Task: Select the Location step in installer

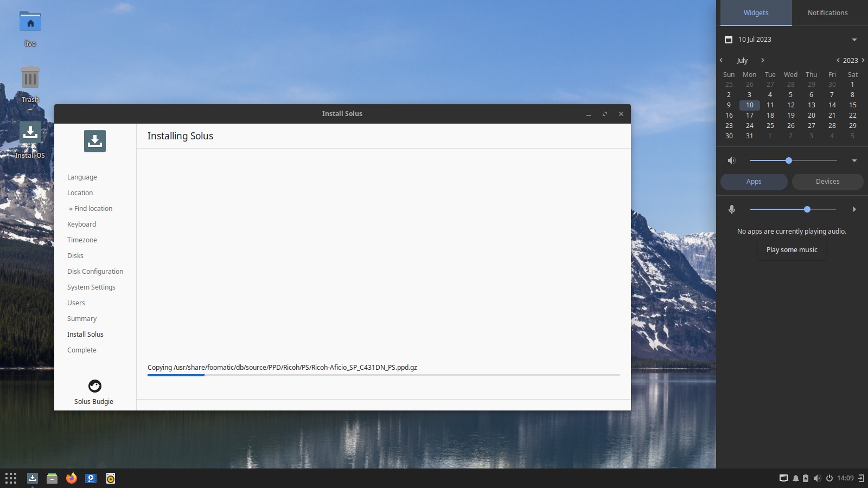Action: pyautogui.click(x=80, y=193)
